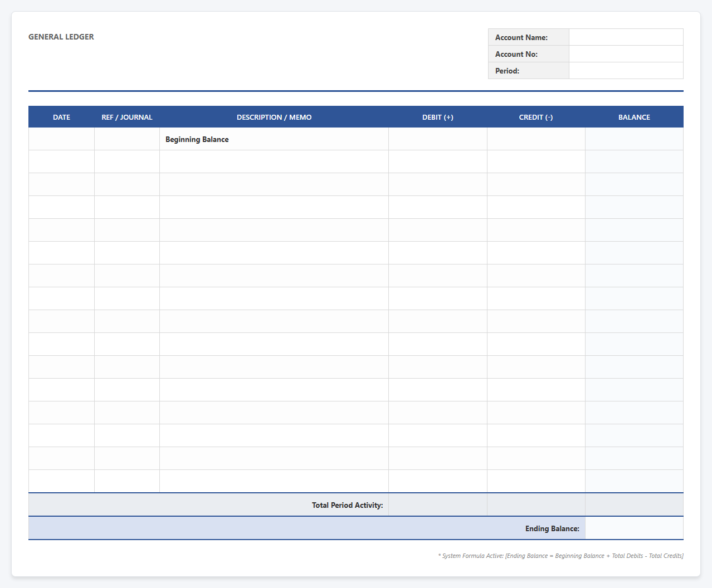Click the Account No input field
This screenshot has height=588, width=712.
tap(626, 54)
